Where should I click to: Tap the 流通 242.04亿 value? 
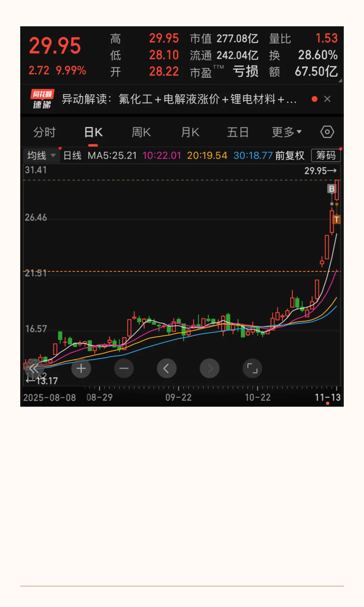coord(224,55)
